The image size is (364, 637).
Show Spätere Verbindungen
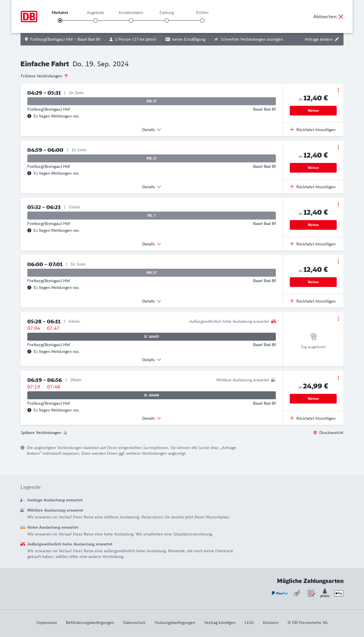pyautogui.click(x=44, y=433)
